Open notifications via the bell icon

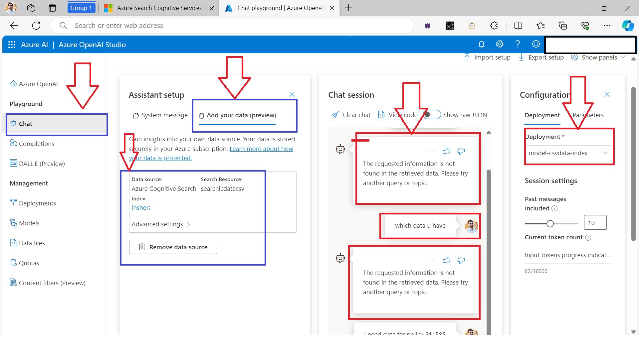482,44
